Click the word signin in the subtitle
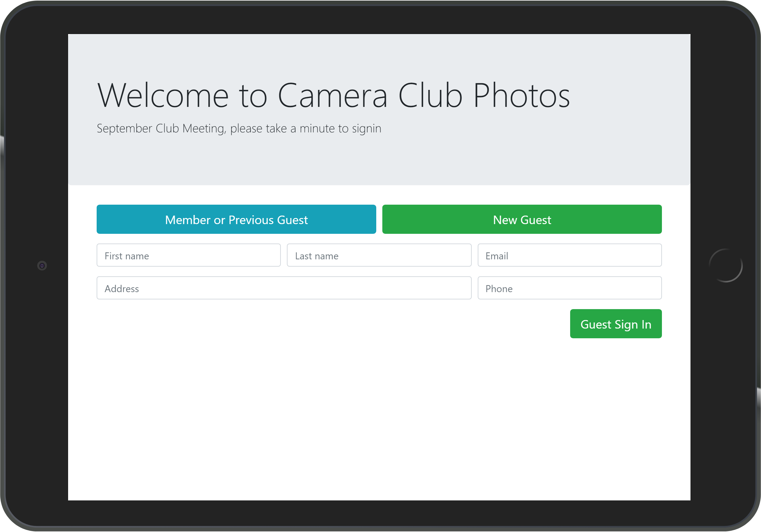Viewport: 761px width, 532px height. click(366, 128)
